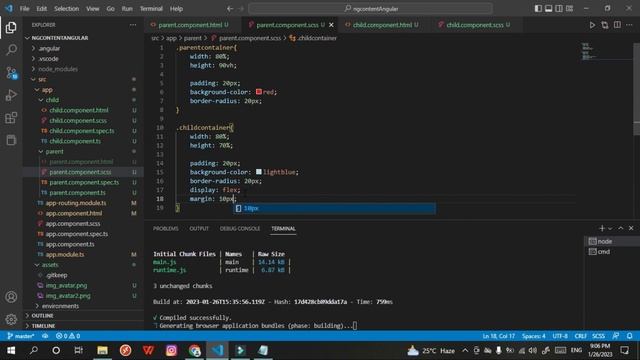Click the Run code play icon
The image size is (640, 360).
pyautogui.click(x=592, y=25)
